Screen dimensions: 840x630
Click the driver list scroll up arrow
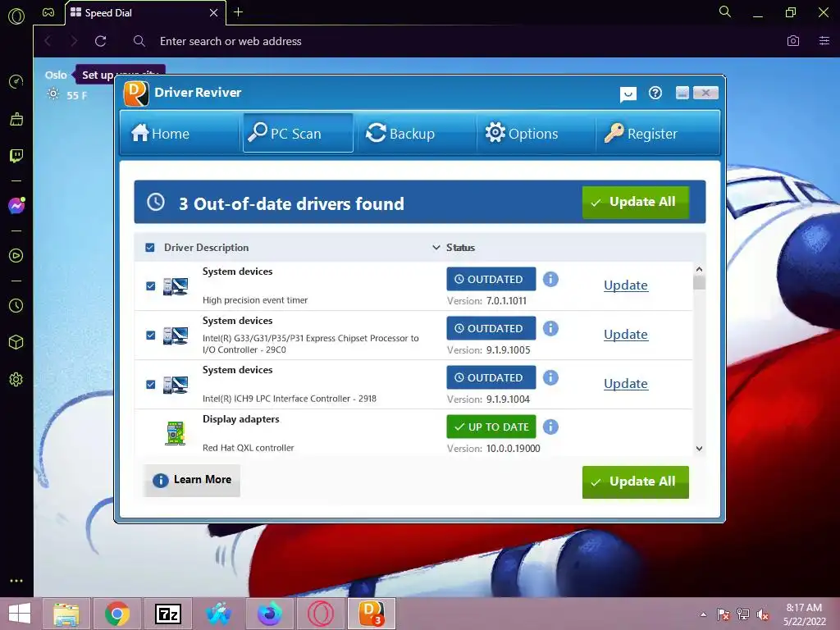[x=699, y=269]
